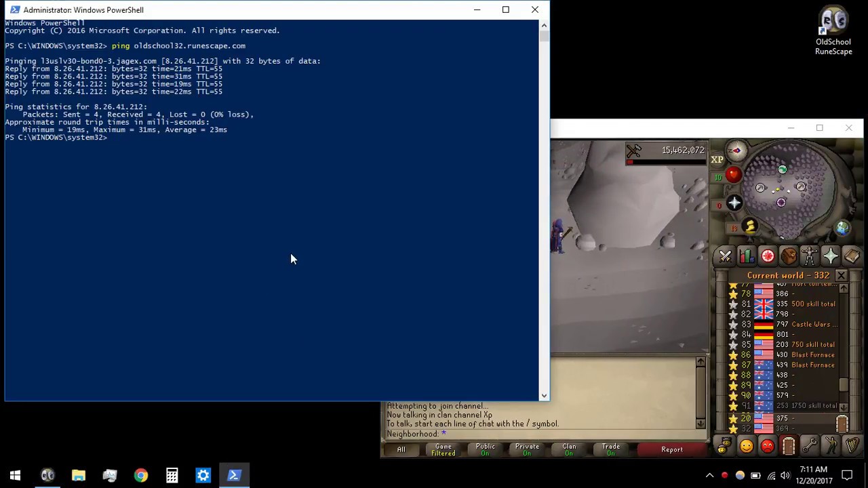This screenshot has width=868, height=488.
Task: Open PowerShell window system menu icon
Action: [x=15, y=9]
